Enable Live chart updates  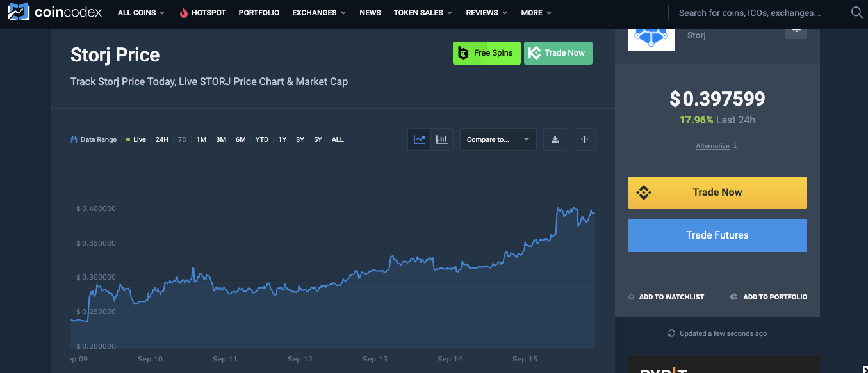[x=135, y=139]
